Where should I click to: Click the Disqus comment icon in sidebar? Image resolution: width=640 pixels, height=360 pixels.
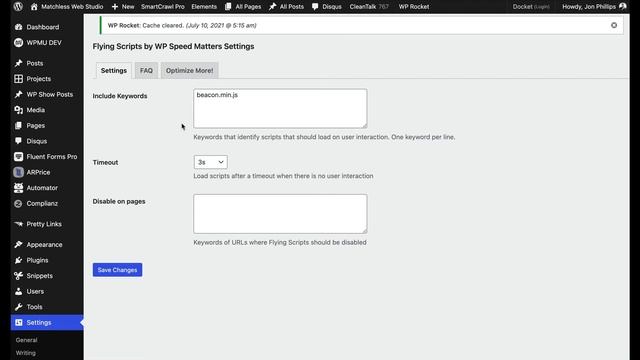click(18, 141)
